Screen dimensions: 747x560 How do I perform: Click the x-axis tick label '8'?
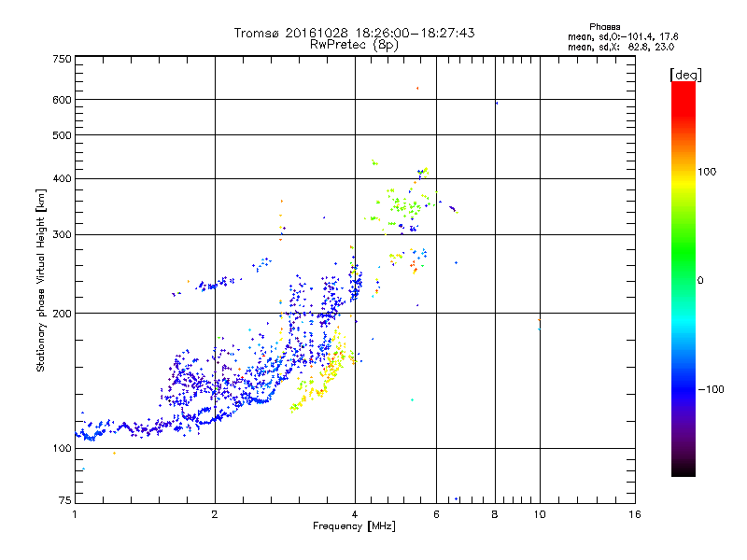click(495, 514)
